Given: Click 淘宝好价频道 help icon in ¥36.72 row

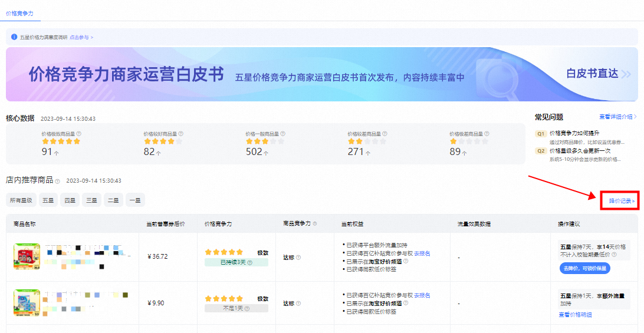Looking at the screenshot, I should (x=406, y=261).
